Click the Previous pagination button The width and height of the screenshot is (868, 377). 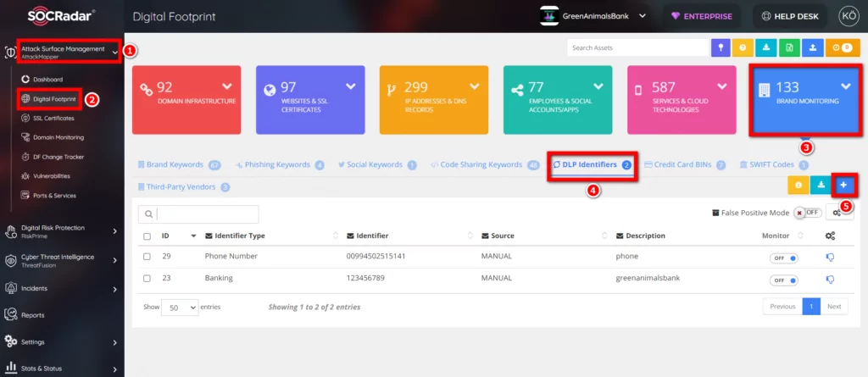point(782,306)
